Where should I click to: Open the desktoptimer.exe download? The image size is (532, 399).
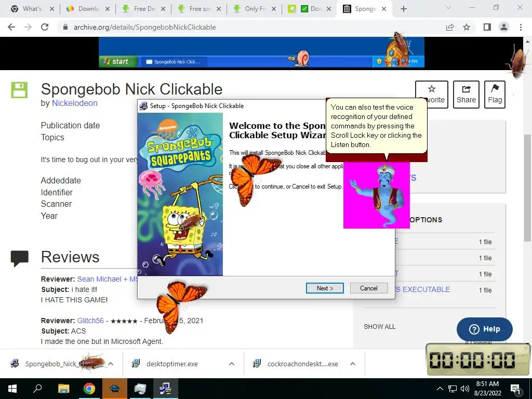(171, 364)
